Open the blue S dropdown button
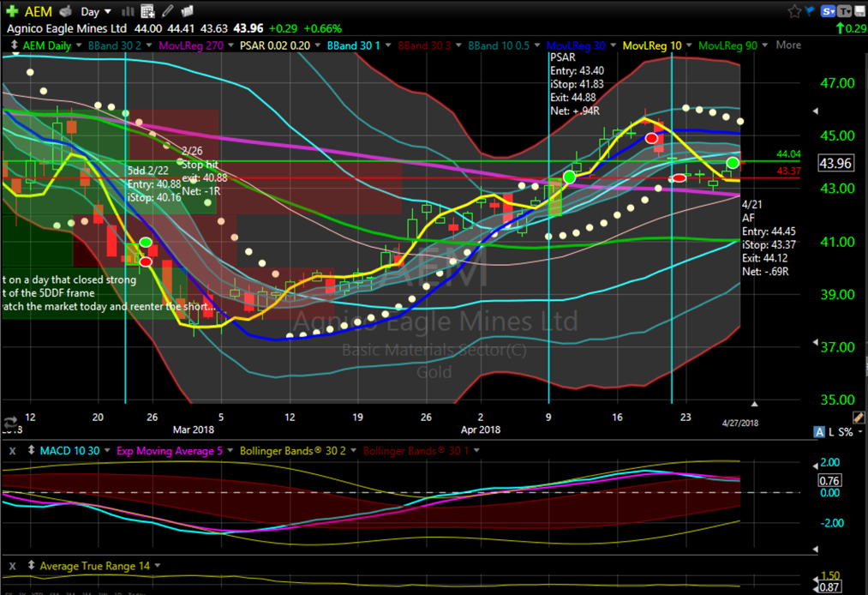Screen dimensions: 868x595 [x=829, y=11]
